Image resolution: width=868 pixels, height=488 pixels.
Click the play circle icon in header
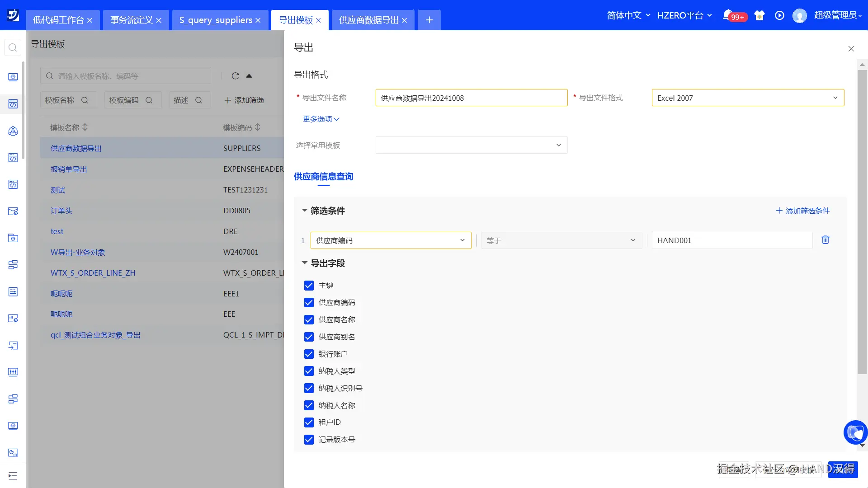779,15
